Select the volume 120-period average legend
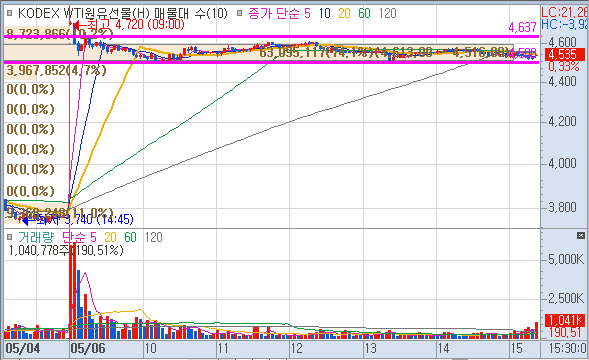589x360 pixels. click(154, 237)
